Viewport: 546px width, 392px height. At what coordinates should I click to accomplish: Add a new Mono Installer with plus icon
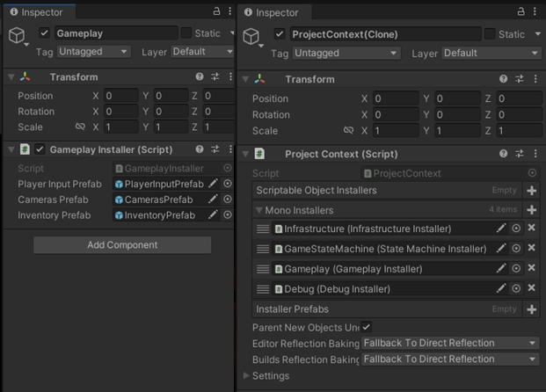531,210
